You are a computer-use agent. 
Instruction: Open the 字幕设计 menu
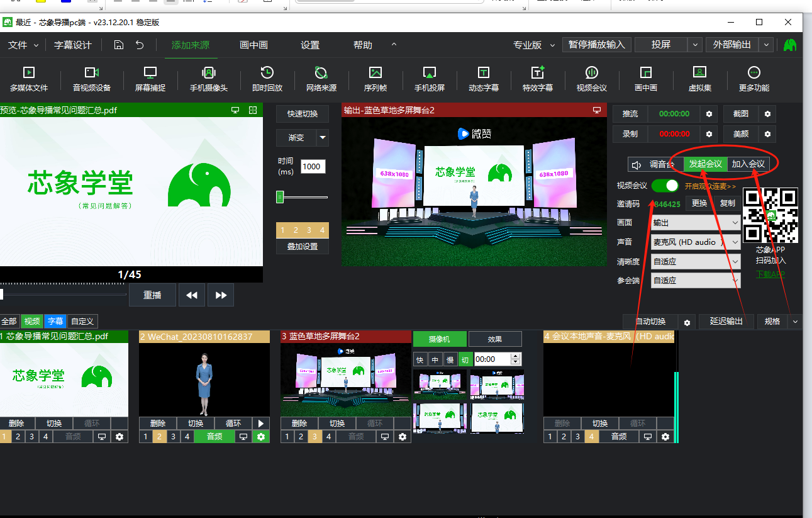pyautogui.click(x=73, y=45)
